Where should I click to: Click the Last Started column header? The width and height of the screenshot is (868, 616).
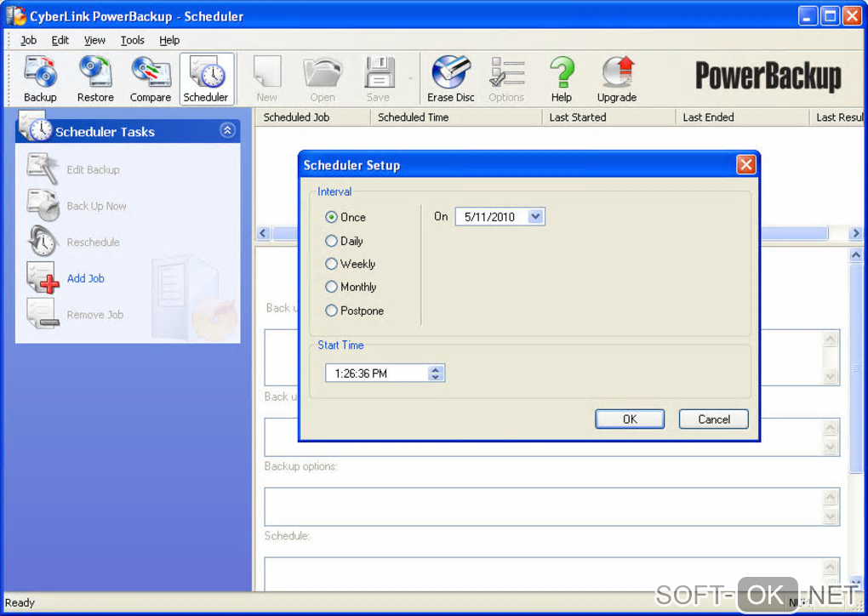pos(609,117)
